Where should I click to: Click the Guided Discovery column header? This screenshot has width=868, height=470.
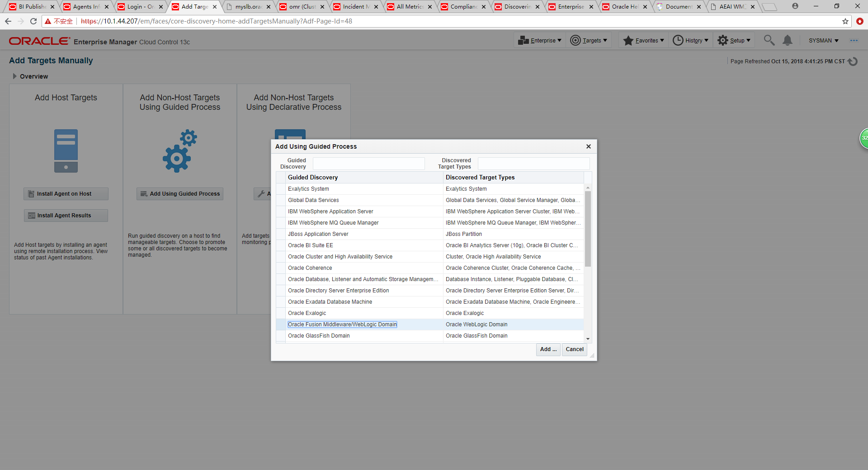click(x=364, y=178)
